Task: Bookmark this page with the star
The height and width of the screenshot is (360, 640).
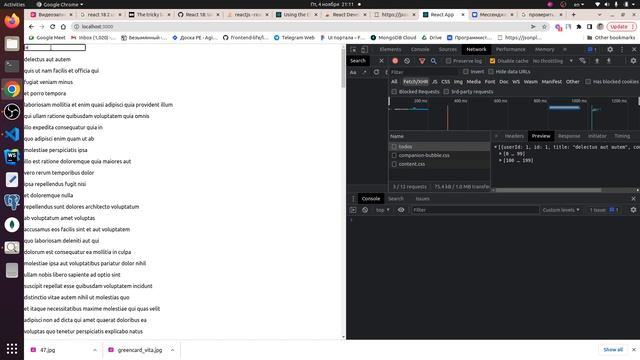Action: pos(544,27)
